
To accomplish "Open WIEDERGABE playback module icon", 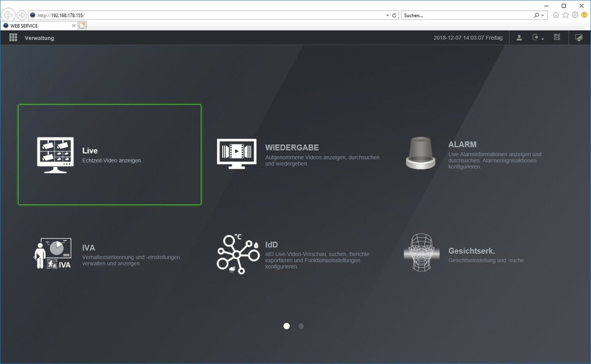I will tap(236, 154).
